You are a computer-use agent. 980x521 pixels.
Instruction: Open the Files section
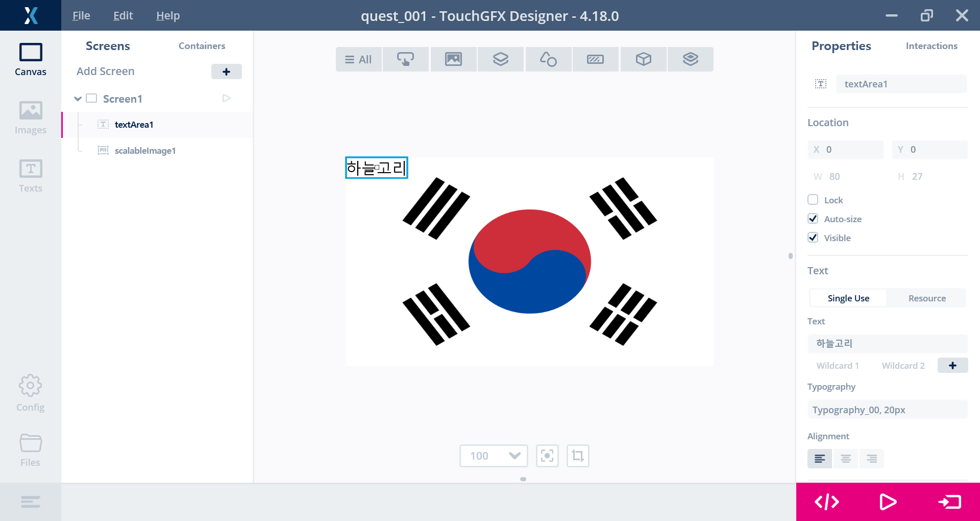click(x=31, y=450)
